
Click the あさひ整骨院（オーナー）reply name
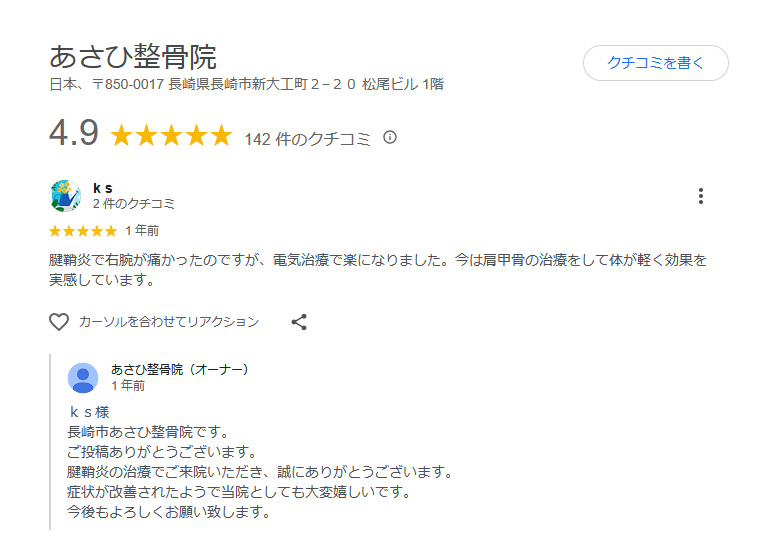(x=180, y=370)
